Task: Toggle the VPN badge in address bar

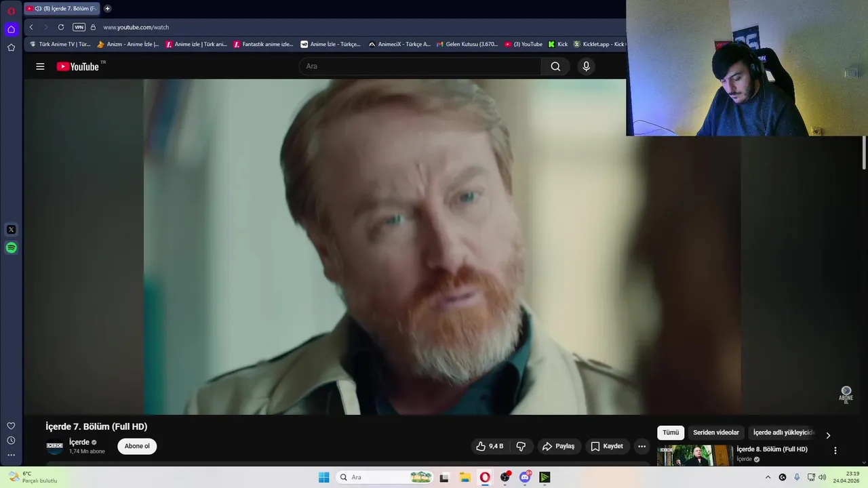Action: click(79, 27)
